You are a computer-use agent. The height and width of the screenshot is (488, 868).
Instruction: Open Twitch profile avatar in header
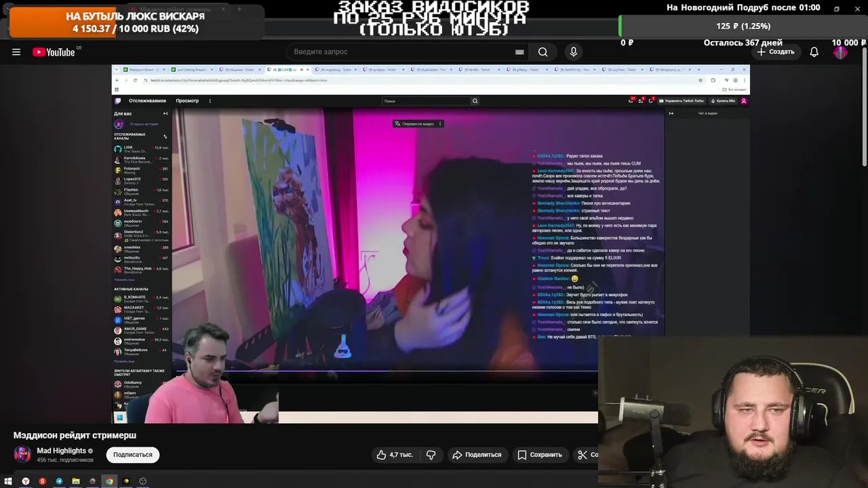point(744,101)
